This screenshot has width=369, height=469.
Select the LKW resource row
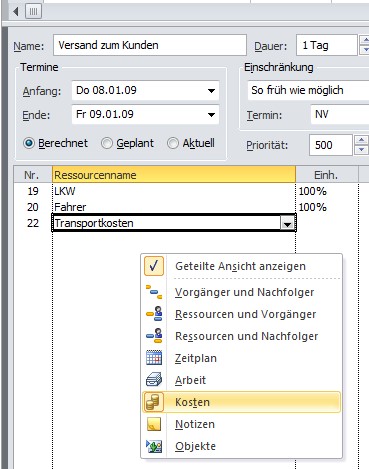tap(174, 191)
